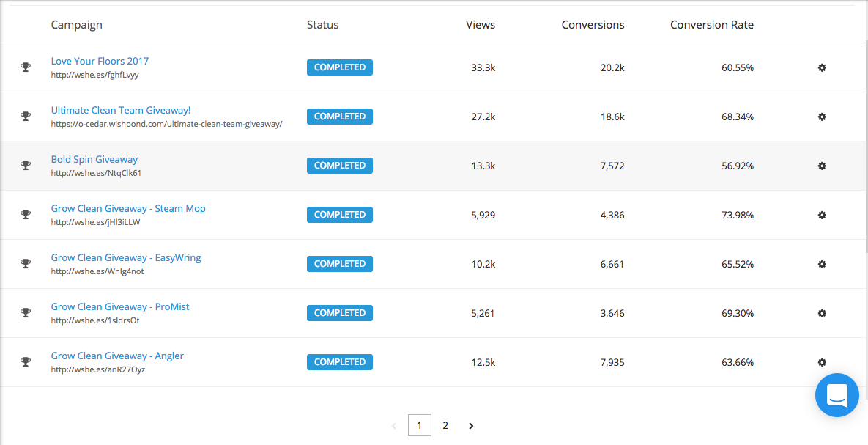868x445 pixels.
Task: Click COMPLETED status badge for Bold Spin Giveaway
Action: click(340, 166)
